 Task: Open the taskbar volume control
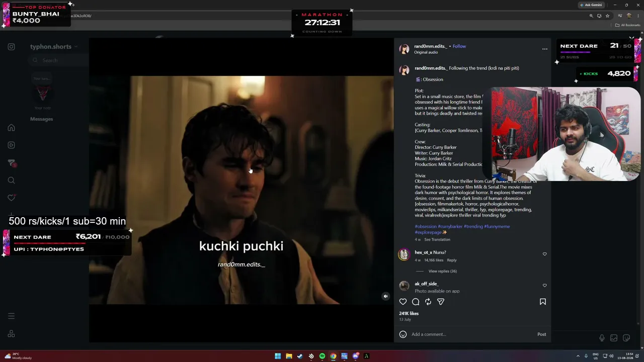pyautogui.click(x=611, y=356)
